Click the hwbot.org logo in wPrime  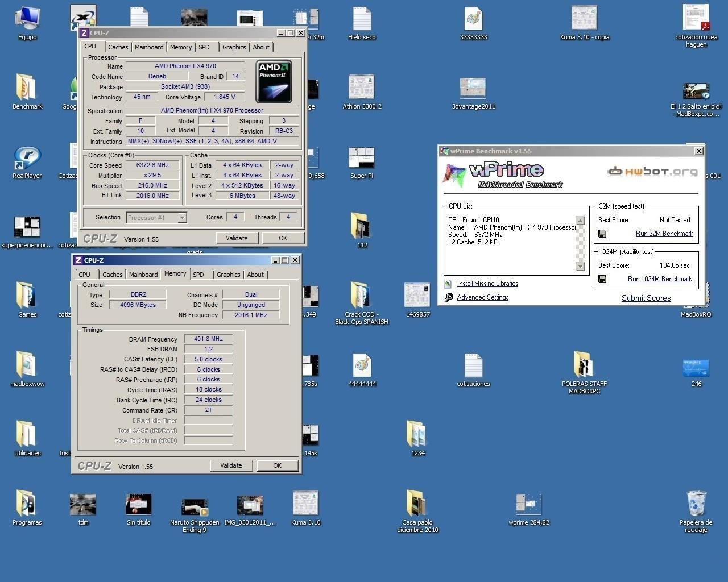(x=652, y=171)
